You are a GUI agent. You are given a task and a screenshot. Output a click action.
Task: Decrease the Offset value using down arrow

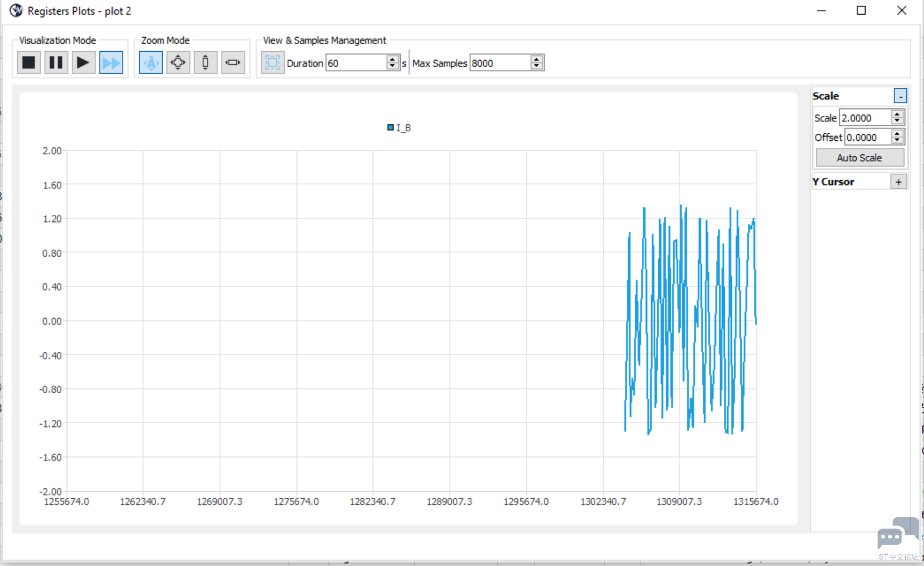(897, 141)
